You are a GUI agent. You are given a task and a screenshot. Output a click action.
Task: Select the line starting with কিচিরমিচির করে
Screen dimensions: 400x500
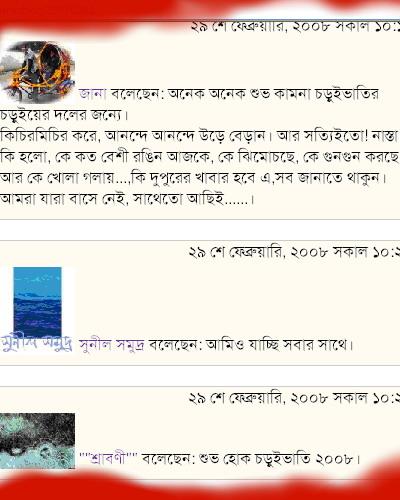199,136
